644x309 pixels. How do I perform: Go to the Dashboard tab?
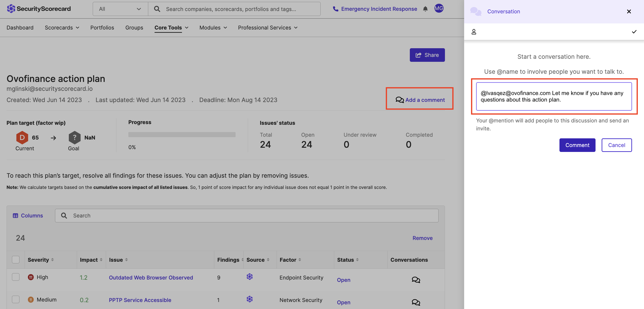click(20, 27)
